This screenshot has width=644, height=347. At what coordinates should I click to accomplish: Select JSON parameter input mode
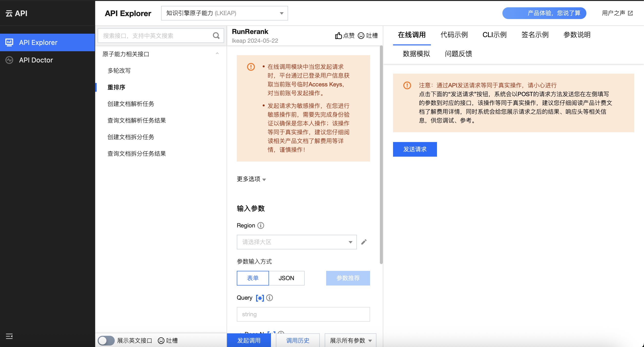[x=286, y=278]
